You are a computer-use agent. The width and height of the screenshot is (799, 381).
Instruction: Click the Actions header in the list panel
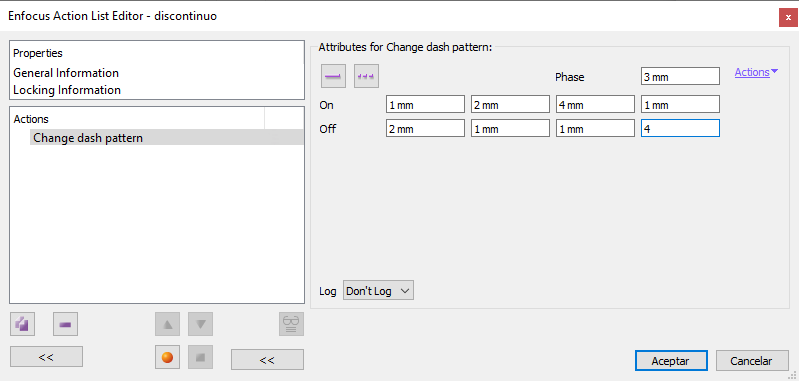pyautogui.click(x=31, y=119)
